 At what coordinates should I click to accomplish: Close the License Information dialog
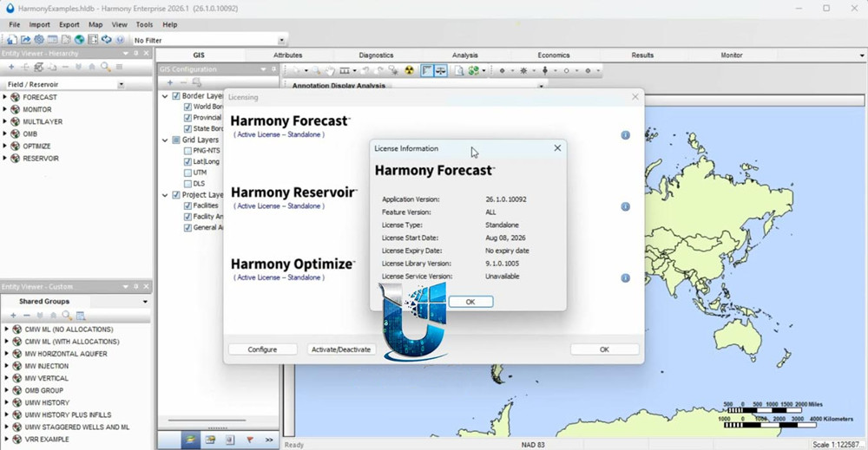click(x=557, y=148)
